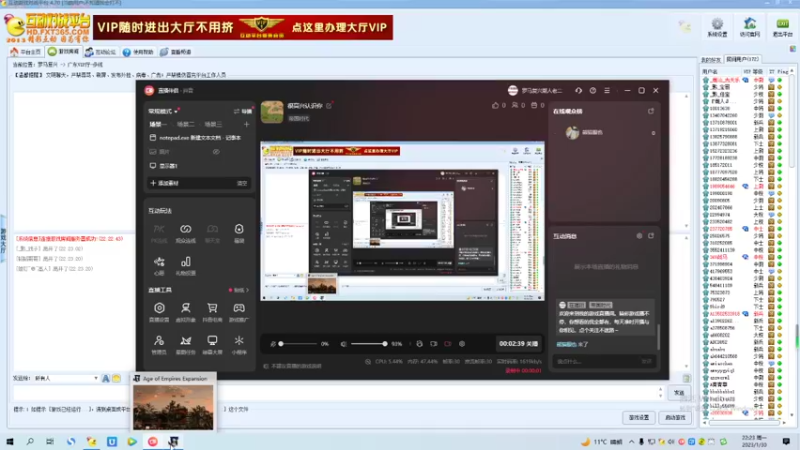Screen dimensions: 800x450
Task: Click the camera icon in control bar
Action: click(x=434, y=344)
